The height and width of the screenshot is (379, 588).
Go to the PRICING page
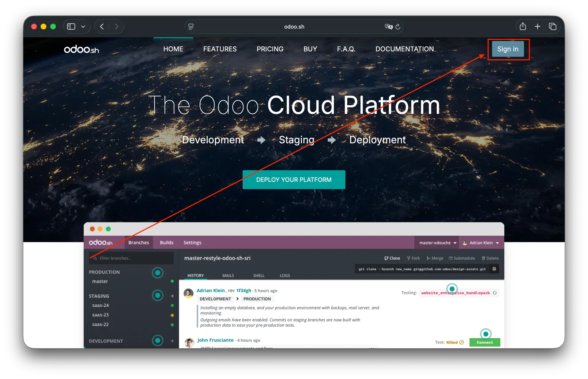click(270, 49)
